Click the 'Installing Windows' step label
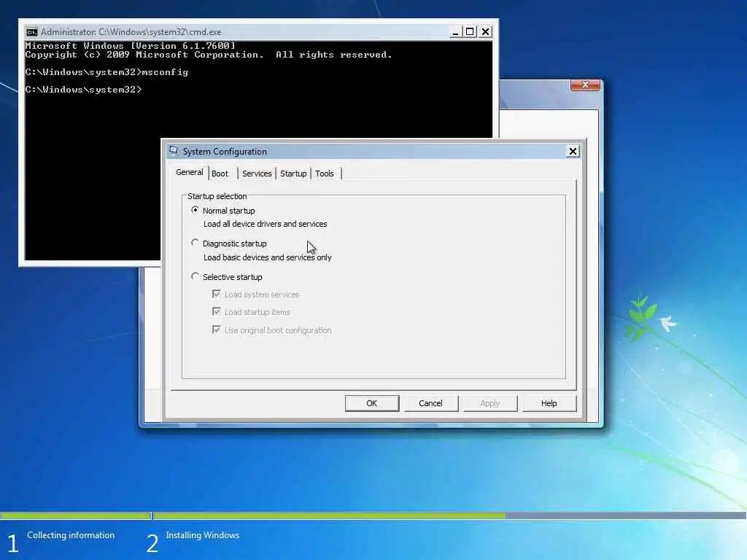Screen dimensions: 747x560 click(203, 535)
